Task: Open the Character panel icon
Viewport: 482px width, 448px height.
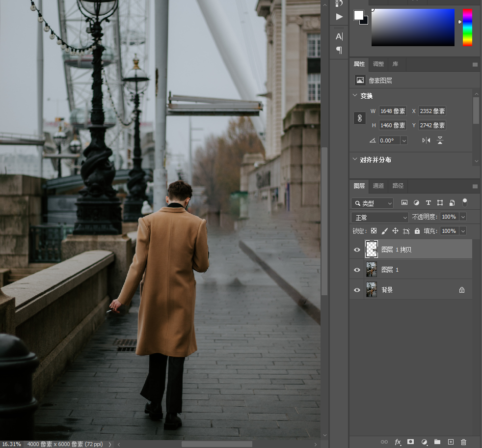Action: (339, 36)
